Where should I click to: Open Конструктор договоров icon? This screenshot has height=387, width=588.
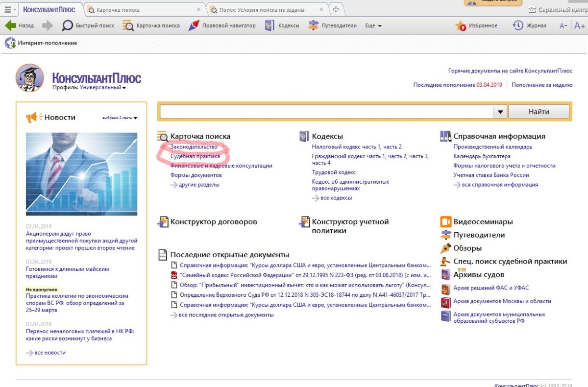tap(163, 222)
